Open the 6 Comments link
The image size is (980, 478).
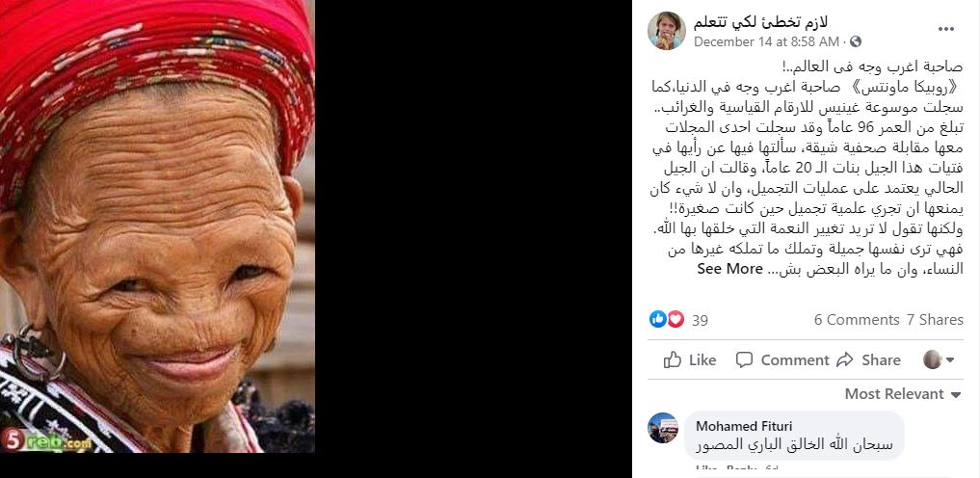pyautogui.click(x=857, y=320)
